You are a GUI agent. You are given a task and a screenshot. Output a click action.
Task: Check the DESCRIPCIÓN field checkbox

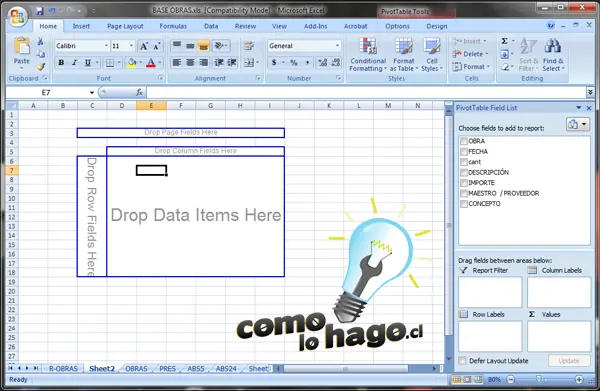[x=464, y=172]
